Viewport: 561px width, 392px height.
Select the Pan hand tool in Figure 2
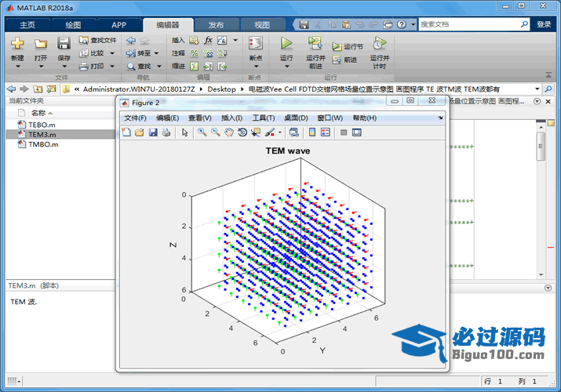tap(229, 132)
